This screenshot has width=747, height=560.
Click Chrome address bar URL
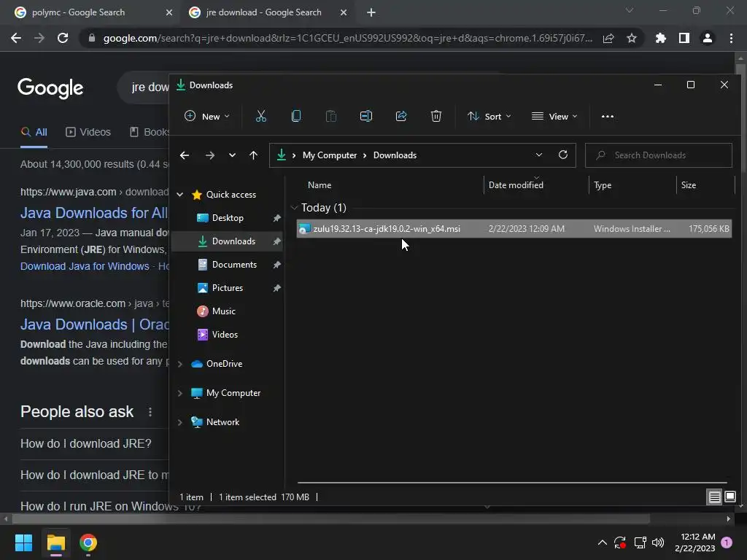pyautogui.click(x=348, y=38)
